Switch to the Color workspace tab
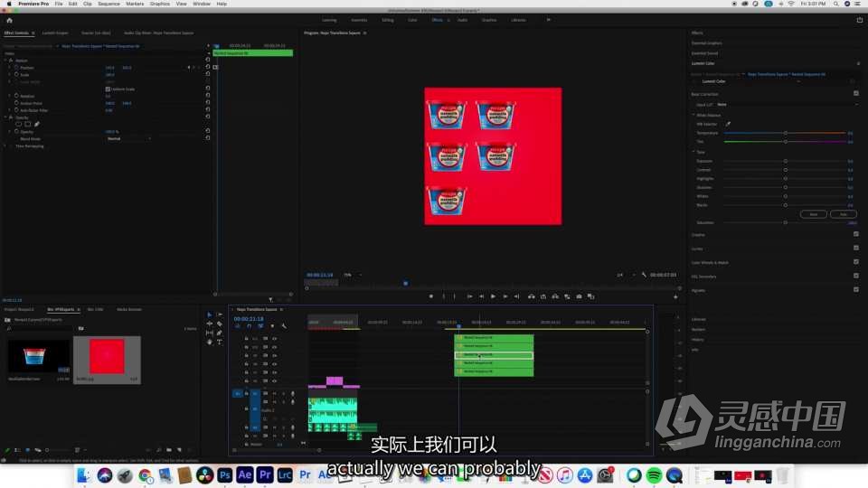Screen dimensions: 868x488 click(x=412, y=20)
